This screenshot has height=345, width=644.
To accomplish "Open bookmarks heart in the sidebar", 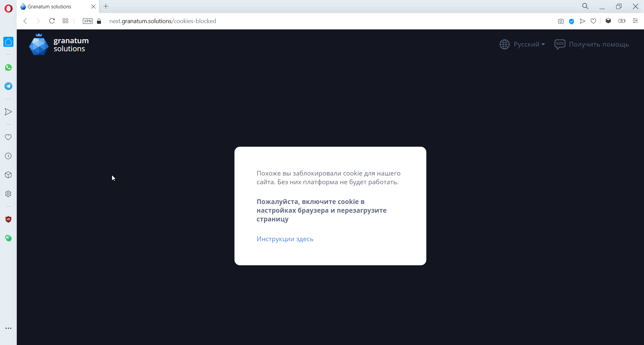I will [8, 137].
